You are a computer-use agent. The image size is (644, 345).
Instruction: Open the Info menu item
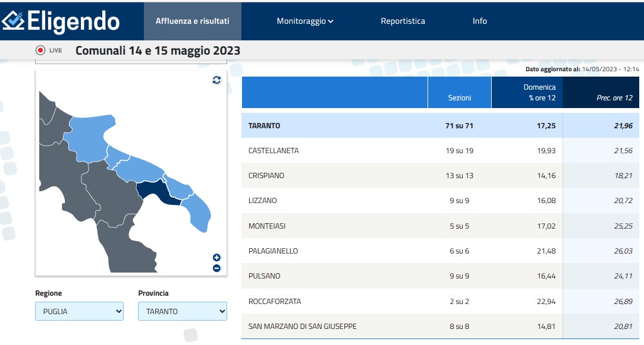(x=479, y=21)
